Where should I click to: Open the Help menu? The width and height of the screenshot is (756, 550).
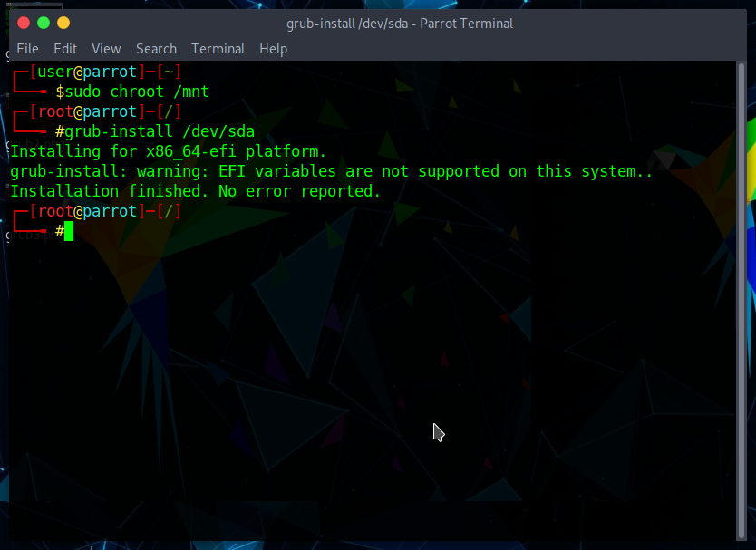[x=273, y=49]
